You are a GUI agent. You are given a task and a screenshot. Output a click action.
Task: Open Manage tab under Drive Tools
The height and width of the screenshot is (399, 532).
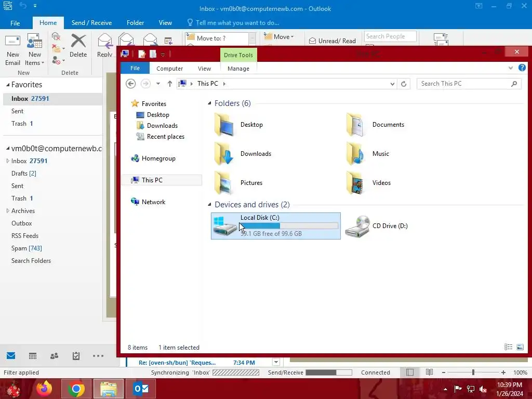point(238,69)
